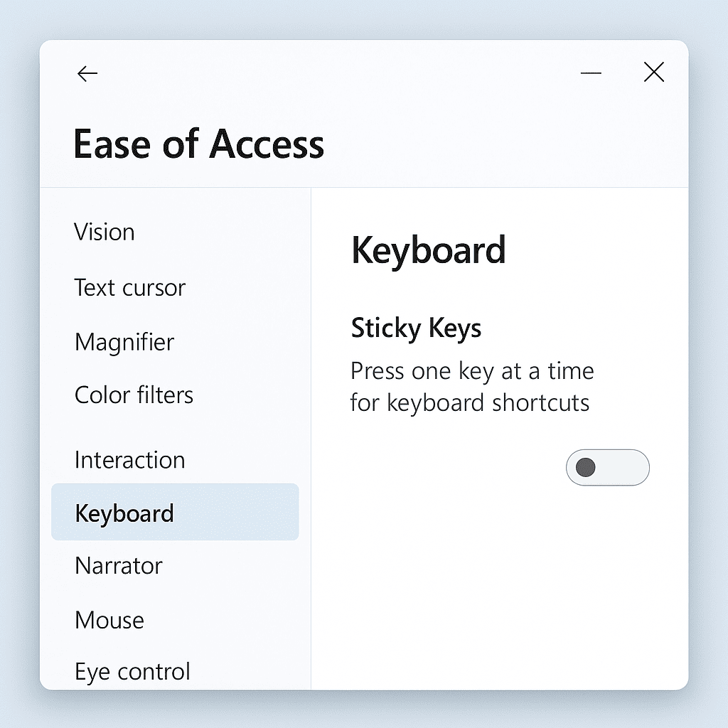Open the Text cursor settings
The image size is (728, 728).
pyautogui.click(x=130, y=287)
